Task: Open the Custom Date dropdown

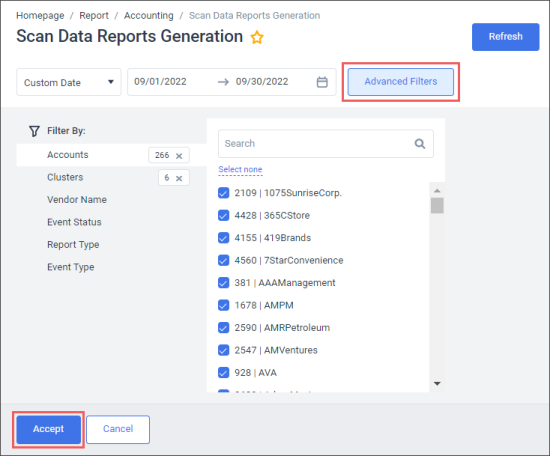Action: click(69, 82)
